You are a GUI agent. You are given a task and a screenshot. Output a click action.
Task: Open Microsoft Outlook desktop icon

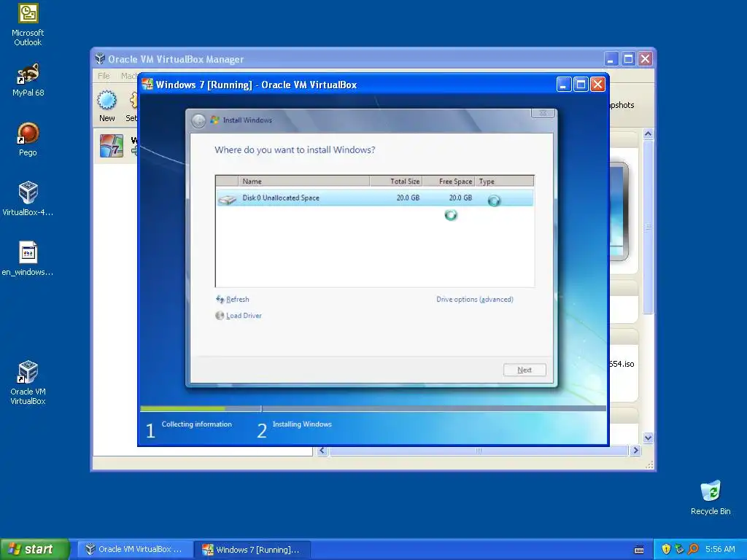pyautogui.click(x=28, y=24)
